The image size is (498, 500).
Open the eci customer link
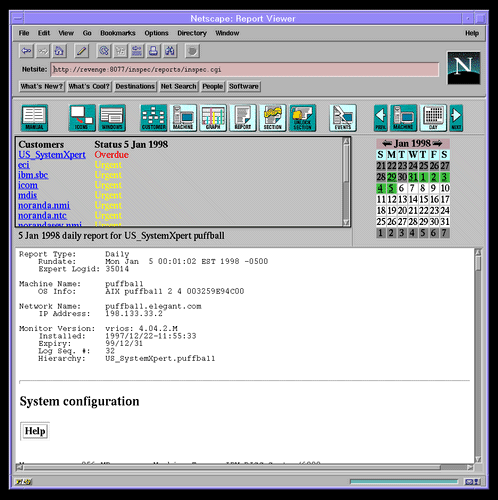(24, 165)
